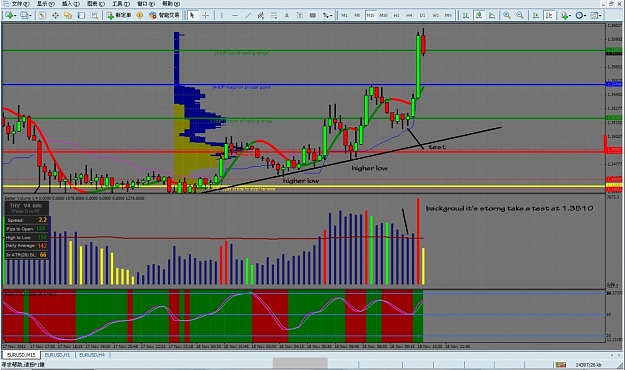Switch chart to M5 timeframe
625x370 pixels.
357,15
